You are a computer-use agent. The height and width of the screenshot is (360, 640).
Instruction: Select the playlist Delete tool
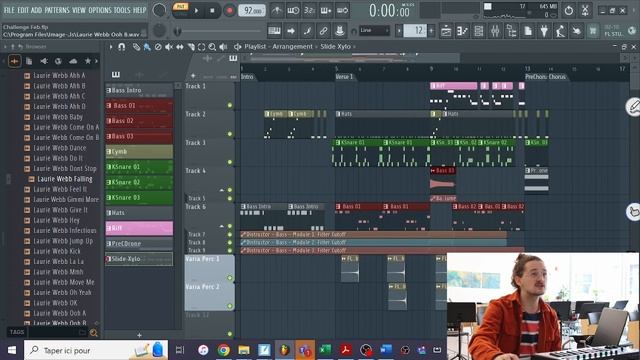(x=158, y=47)
